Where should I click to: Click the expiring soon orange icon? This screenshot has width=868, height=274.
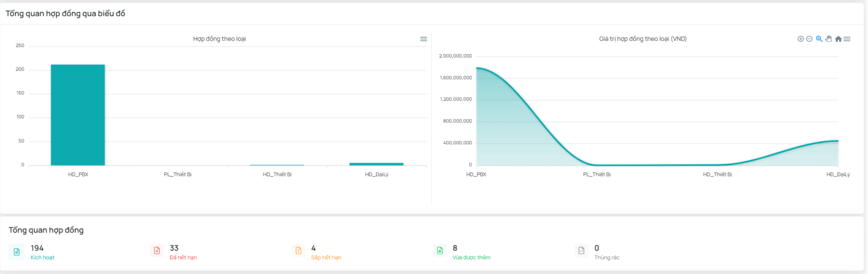point(298,251)
